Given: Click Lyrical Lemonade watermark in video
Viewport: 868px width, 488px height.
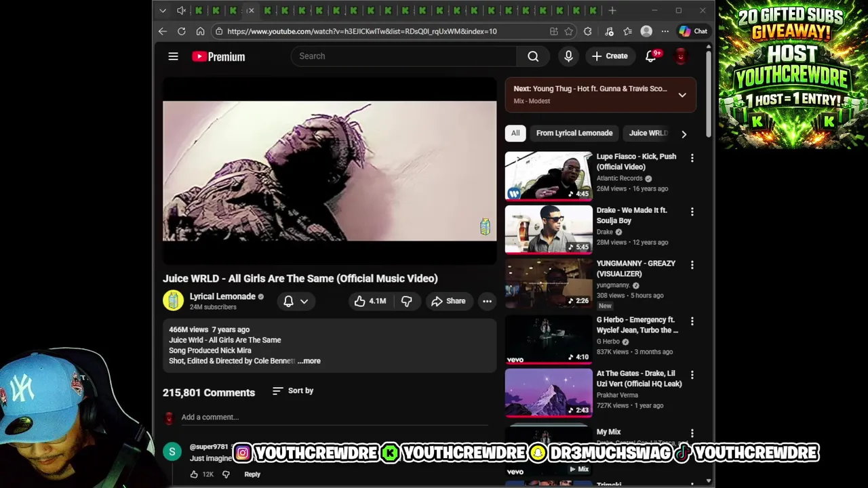Looking at the screenshot, I should coord(485,226).
